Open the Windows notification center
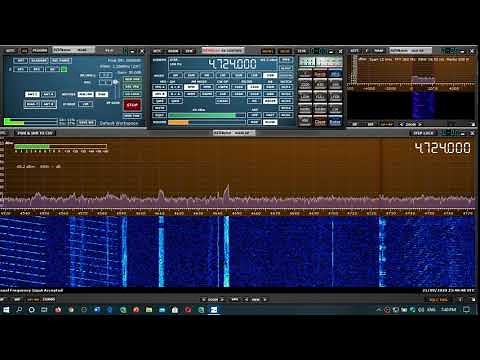This screenshot has height=360, width=480. click(466, 310)
